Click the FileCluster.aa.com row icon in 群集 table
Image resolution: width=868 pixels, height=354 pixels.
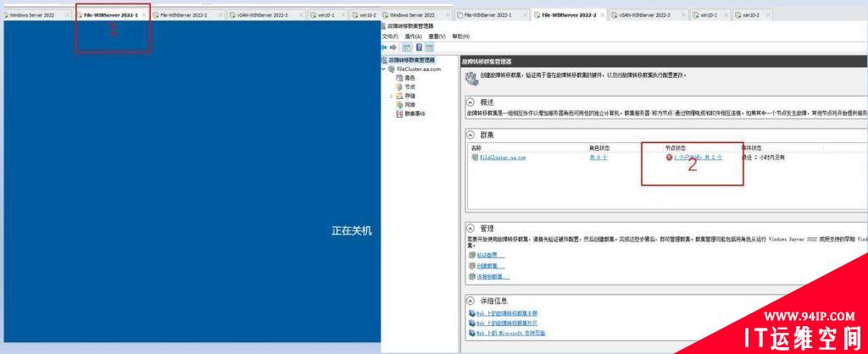[475, 158]
